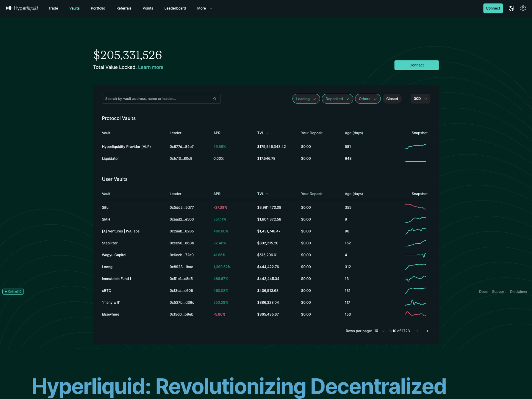Viewport: 532px width, 399px height.
Task: Open the Disclaimer link
Action: coord(519,292)
